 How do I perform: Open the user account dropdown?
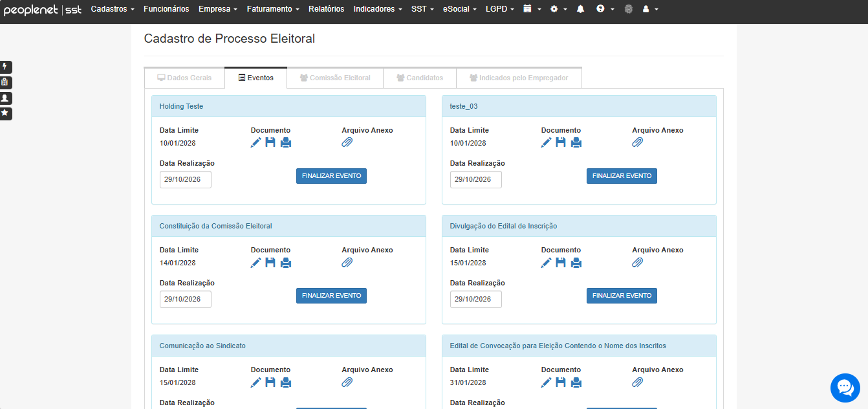[x=650, y=9]
